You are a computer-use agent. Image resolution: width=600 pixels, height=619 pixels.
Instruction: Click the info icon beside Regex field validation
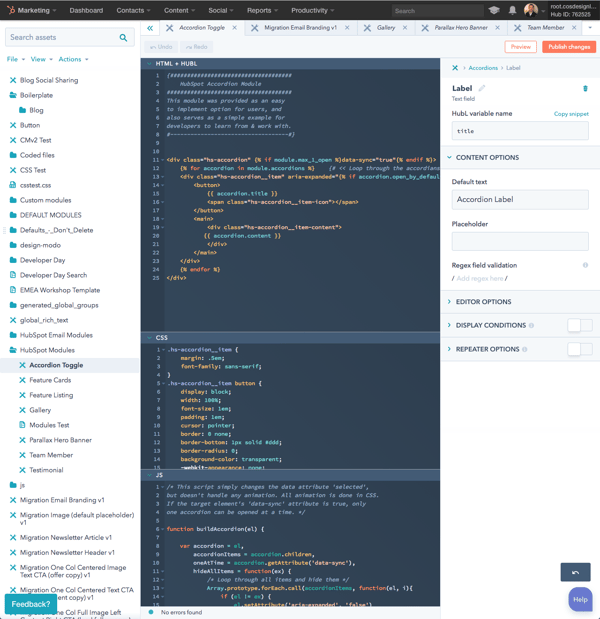coord(585,265)
